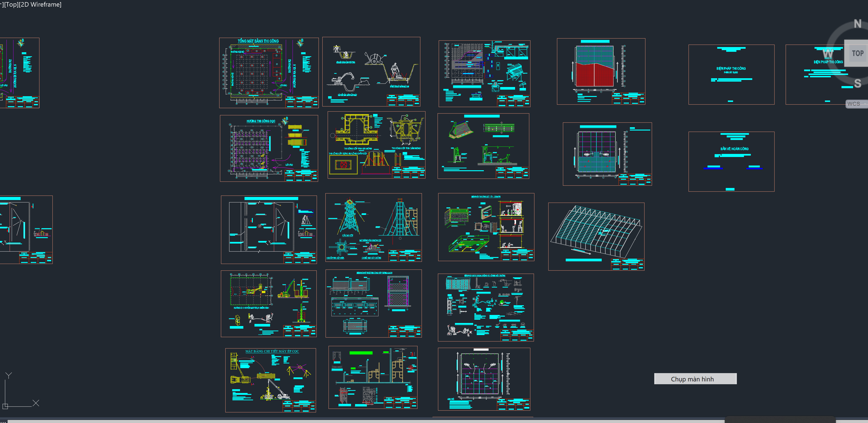Click the red hatched roof plan sheet
Image resolution: width=868 pixels, height=423 pixels.
pos(601,71)
